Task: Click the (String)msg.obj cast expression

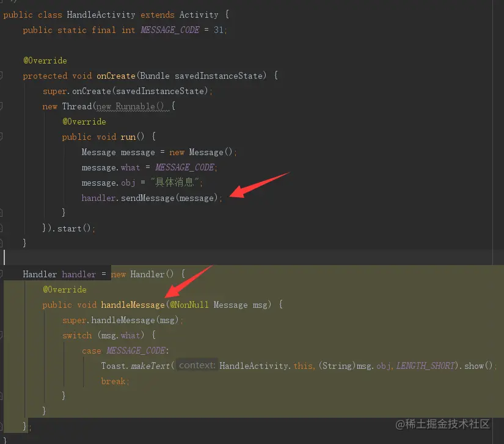Action: [x=355, y=366]
